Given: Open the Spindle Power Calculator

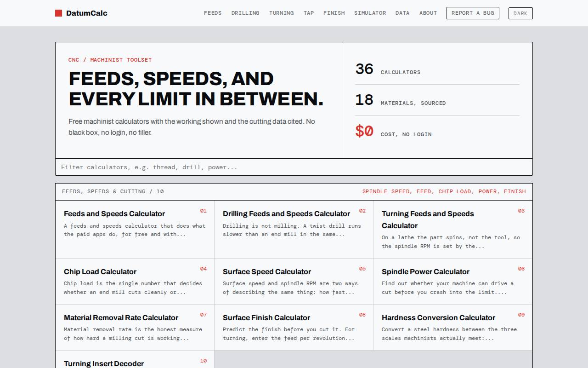Looking at the screenshot, I should click(x=453, y=282).
